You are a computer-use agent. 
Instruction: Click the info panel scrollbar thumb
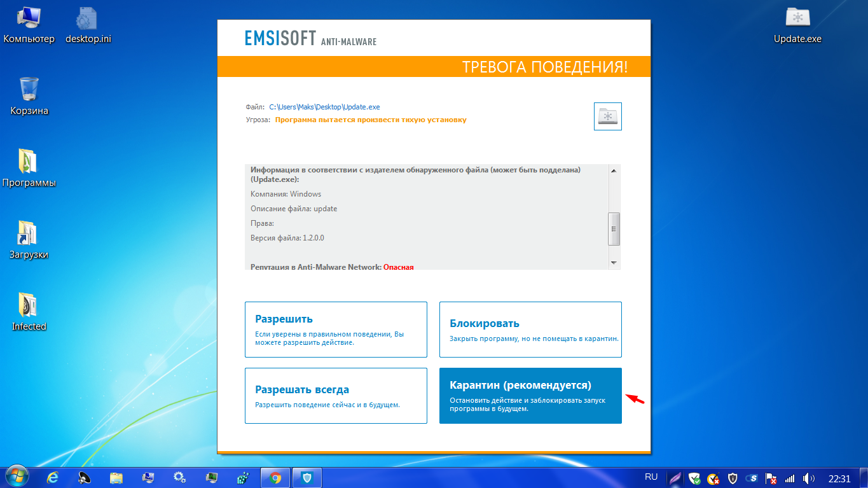coord(614,229)
